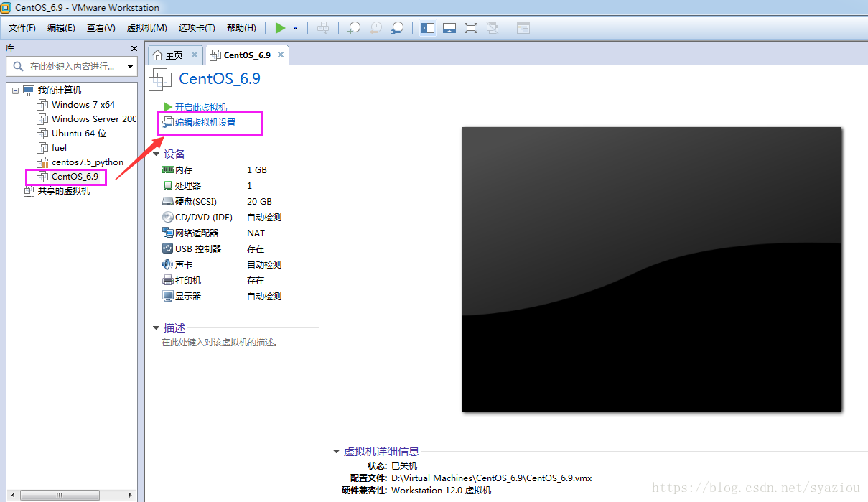Click the 硬盘(SCSI) hard disk icon
Image resolution: width=868 pixels, height=502 pixels.
pos(168,202)
